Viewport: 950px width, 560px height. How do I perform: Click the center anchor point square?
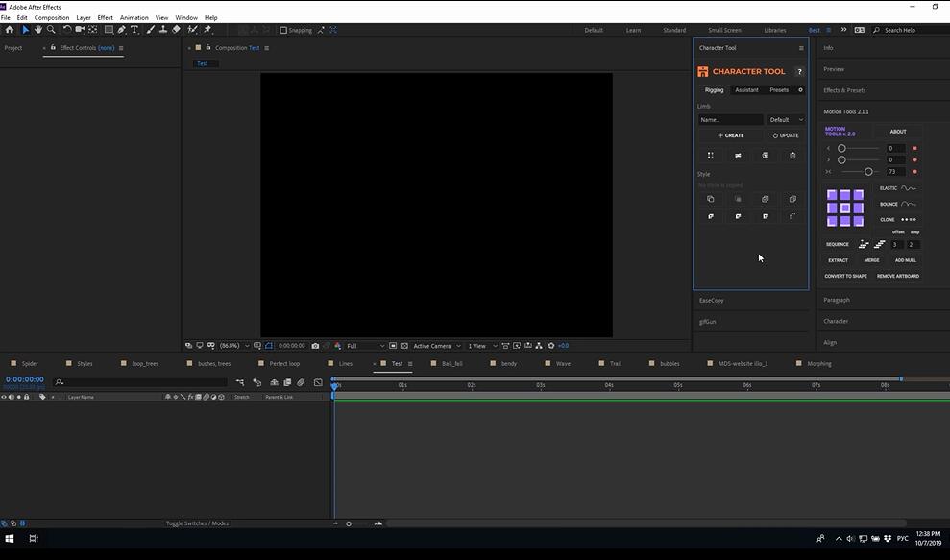(845, 207)
